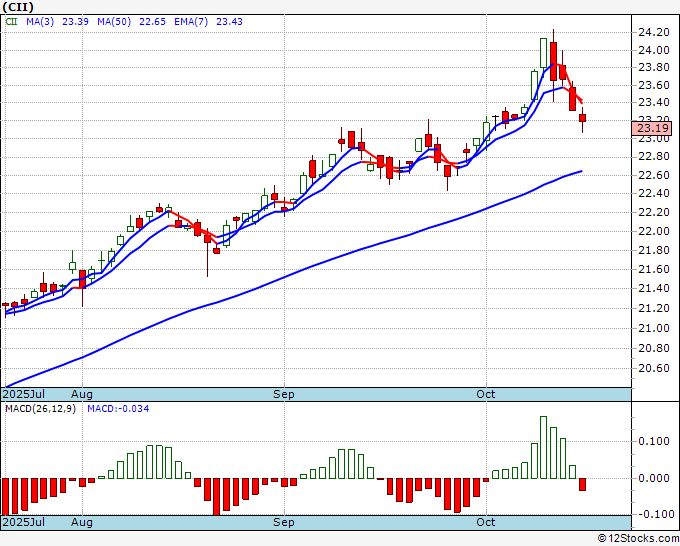This screenshot has height=546, width=680.
Task: Click 2025Jul on the MACD timeline
Action: click(x=24, y=522)
